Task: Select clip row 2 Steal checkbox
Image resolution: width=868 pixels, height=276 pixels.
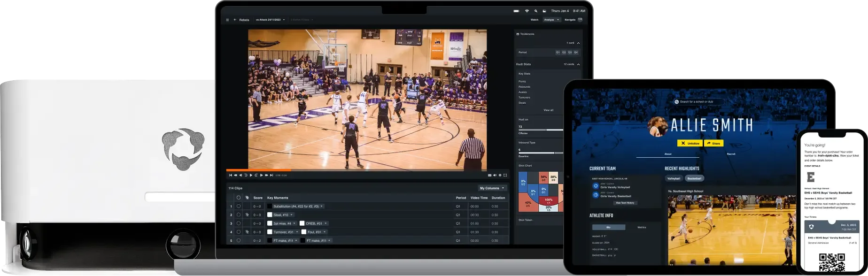Action: pos(239,215)
